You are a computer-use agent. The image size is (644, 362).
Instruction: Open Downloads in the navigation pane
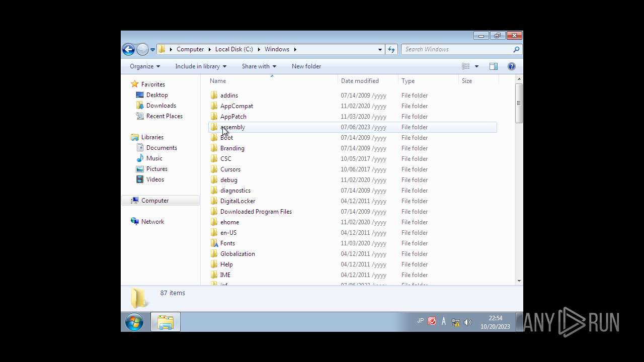click(161, 106)
